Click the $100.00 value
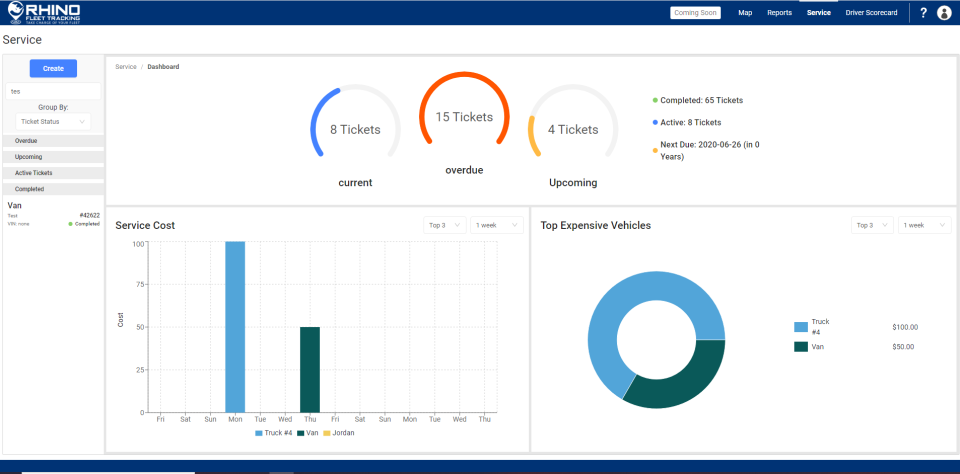Image resolution: width=960 pixels, height=474 pixels. click(905, 328)
